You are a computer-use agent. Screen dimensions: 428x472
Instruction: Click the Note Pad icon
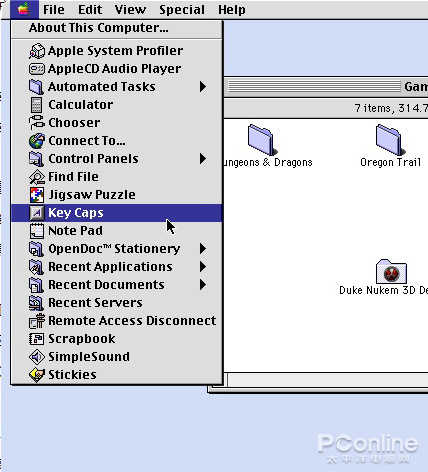[x=36, y=231]
